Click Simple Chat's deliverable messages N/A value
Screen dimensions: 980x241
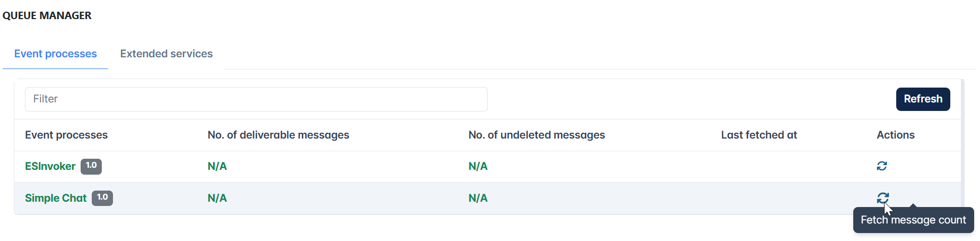[x=217, y=198]
